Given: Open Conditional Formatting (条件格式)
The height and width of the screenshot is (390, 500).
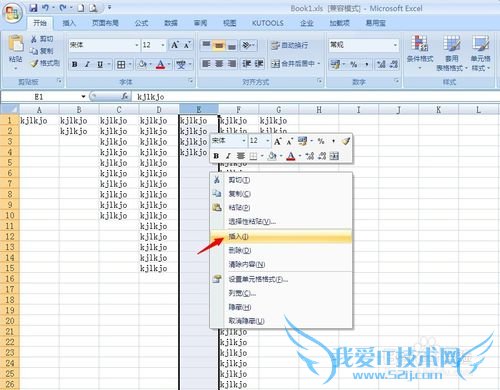Looking at the screenshot, I should tap(420, 52).
